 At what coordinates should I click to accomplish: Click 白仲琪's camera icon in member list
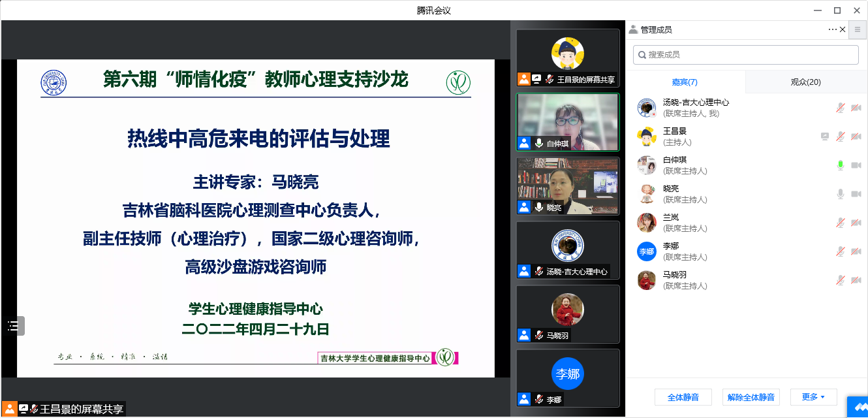coord(856,165)
